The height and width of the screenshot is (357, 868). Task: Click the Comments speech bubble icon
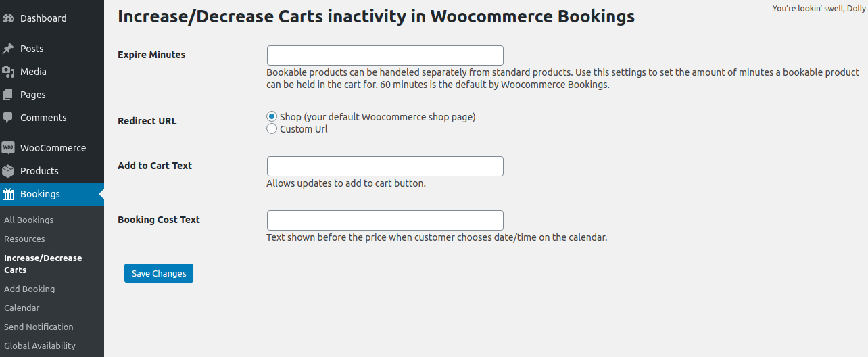coord(8,118)
